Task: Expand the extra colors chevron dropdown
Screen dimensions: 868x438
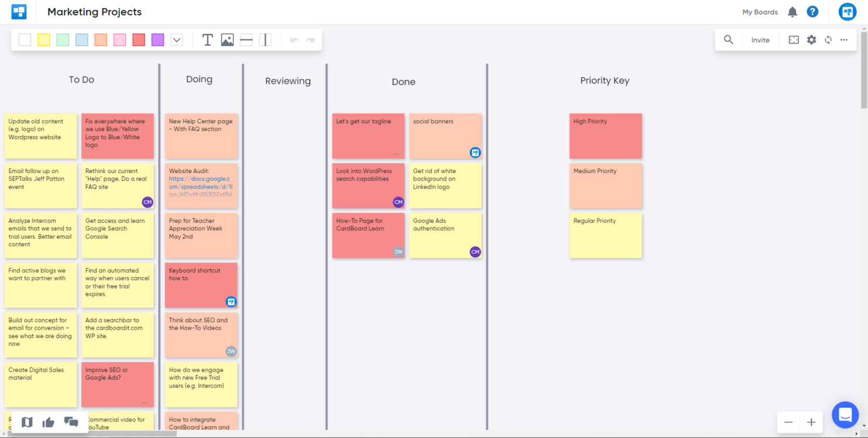Action: 177,39
